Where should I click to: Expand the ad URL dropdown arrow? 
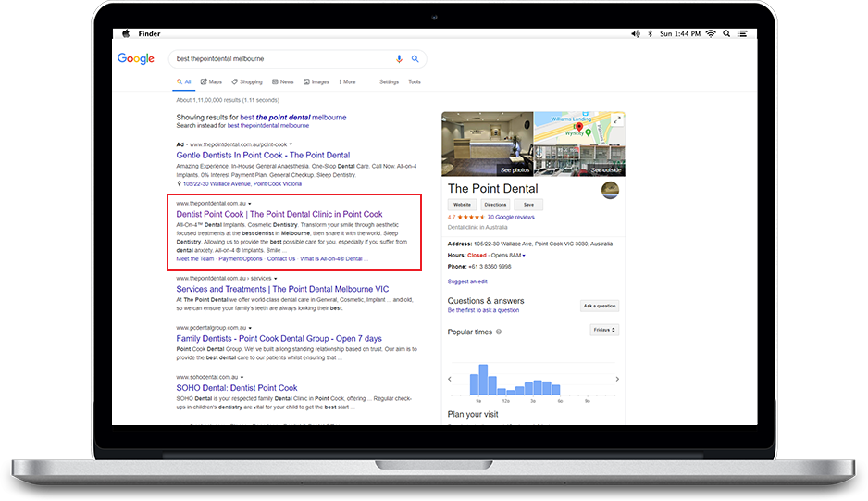pyautogui.click(x=291, y=144)
